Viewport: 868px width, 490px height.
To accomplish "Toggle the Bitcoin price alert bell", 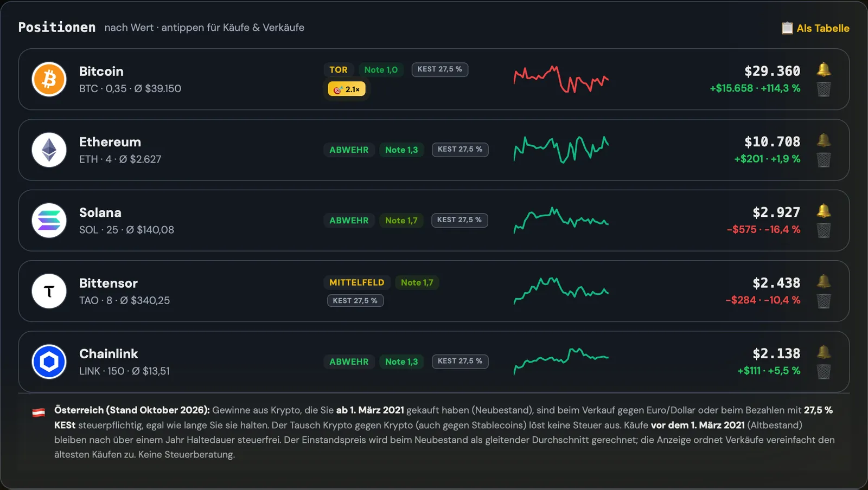I will [x=824, y=69].
